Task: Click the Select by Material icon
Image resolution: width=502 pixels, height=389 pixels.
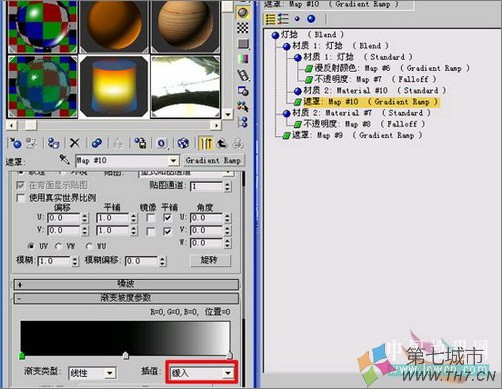Action: point(243,106)
